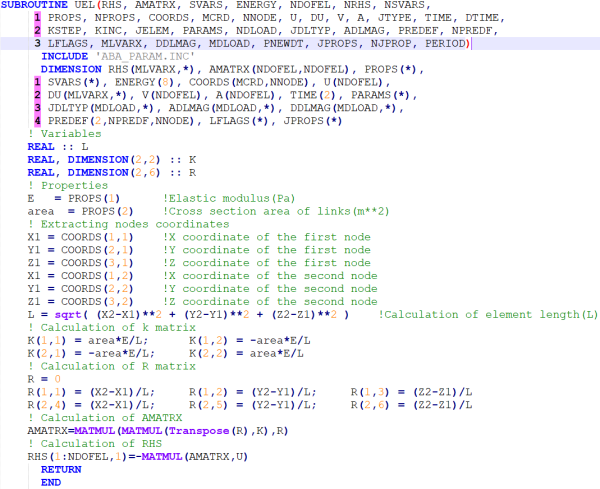Screen dimensions: 600x489
Task: Click the RETURN statement
Action: pos(61,469)
